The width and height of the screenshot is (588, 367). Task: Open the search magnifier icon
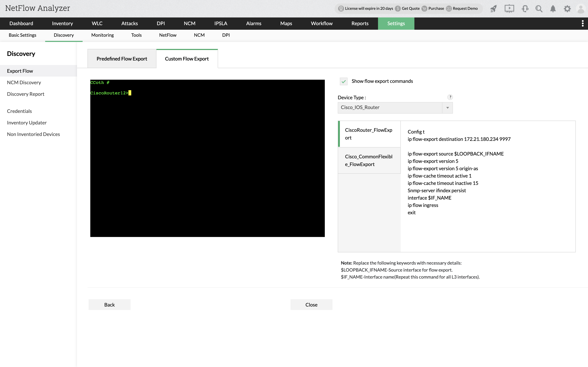click(x=539, y=9)
